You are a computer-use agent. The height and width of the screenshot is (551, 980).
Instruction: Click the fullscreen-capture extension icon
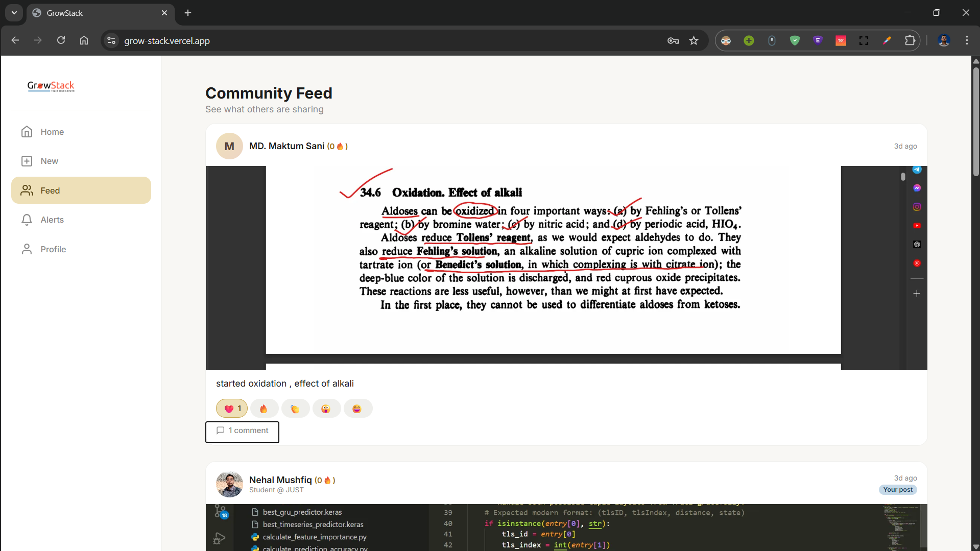(x=864, y=40)
